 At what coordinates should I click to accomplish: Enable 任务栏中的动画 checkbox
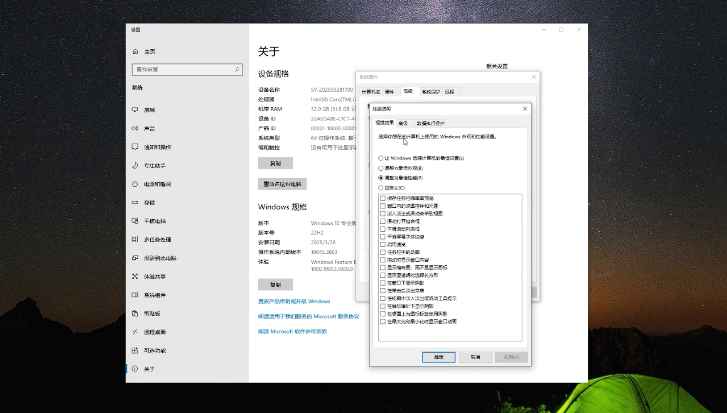pyautogui.click(x=383, y=252)
